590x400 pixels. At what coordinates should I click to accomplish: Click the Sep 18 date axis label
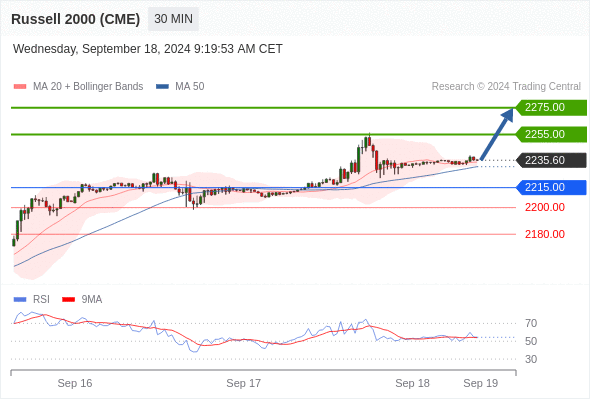(412, 383)
